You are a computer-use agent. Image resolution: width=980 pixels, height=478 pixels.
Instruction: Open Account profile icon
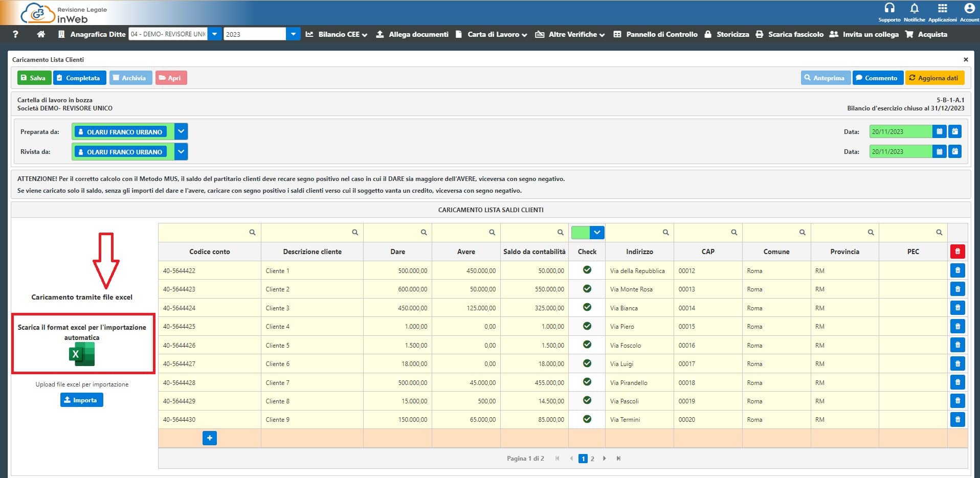(969, 8)
